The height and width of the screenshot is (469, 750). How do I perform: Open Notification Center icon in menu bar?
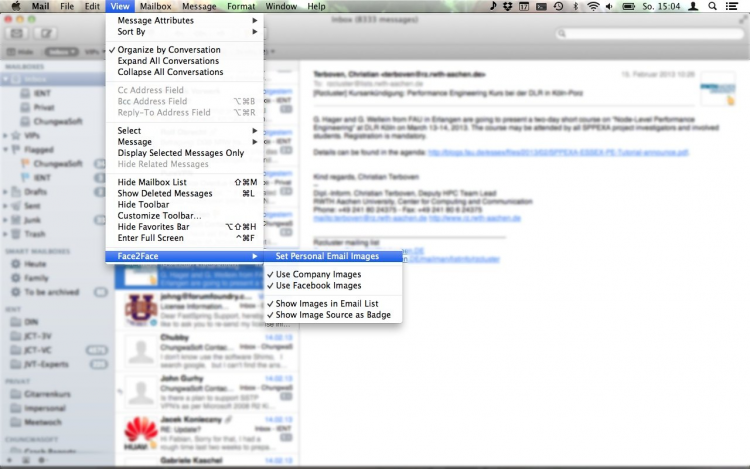click(731, 6)
